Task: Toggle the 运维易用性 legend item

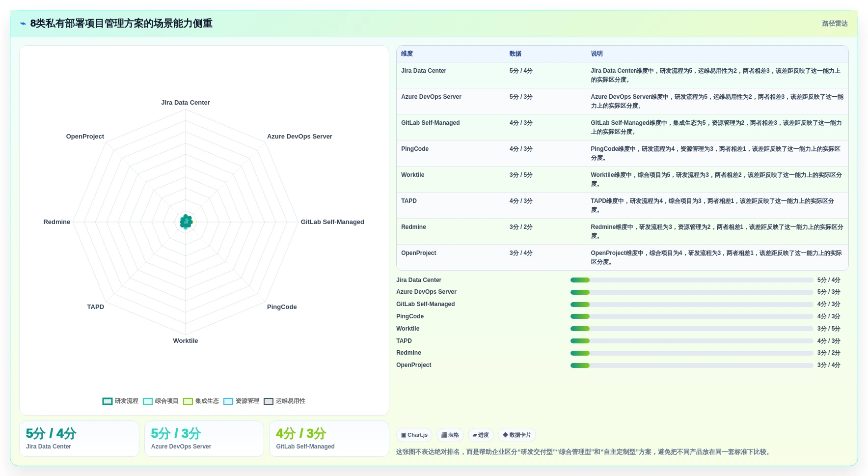Action: coord(284,401)
